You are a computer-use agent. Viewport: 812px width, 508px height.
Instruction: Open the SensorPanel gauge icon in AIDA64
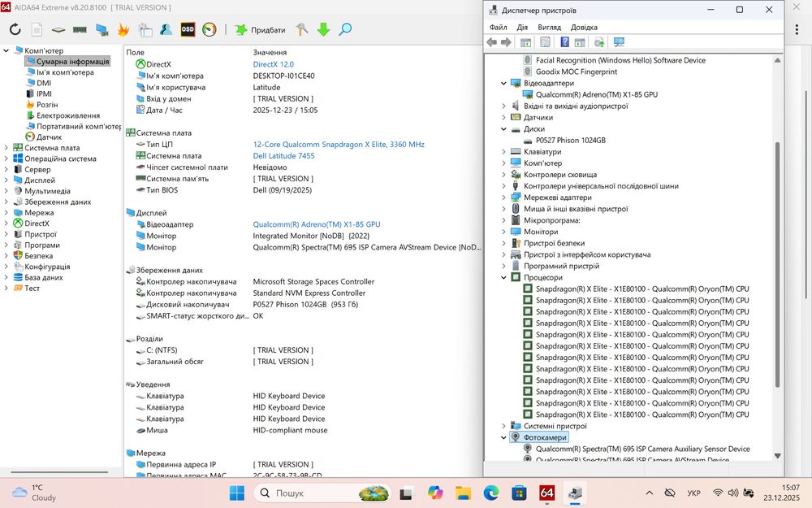[209, 29]
